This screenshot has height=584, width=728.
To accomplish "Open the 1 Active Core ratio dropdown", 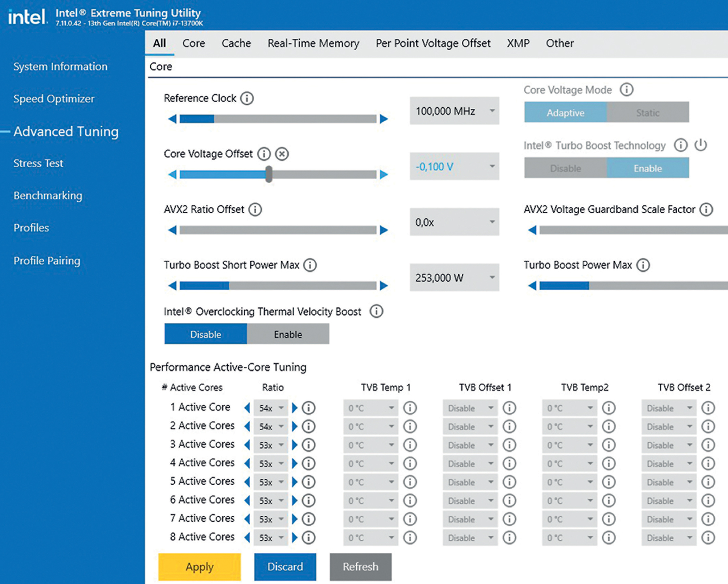I will (x=280, y=408).
